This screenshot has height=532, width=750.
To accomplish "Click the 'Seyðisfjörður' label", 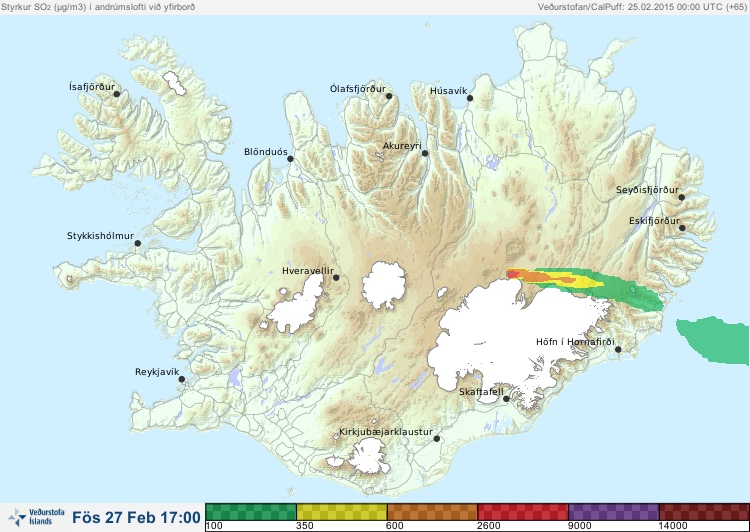I will click(x=647, y=190).
